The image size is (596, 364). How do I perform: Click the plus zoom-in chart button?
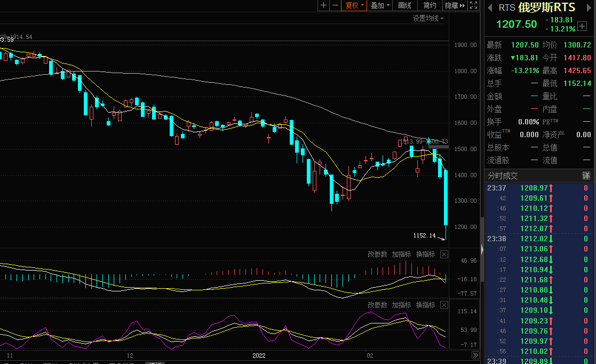[323, 5]
